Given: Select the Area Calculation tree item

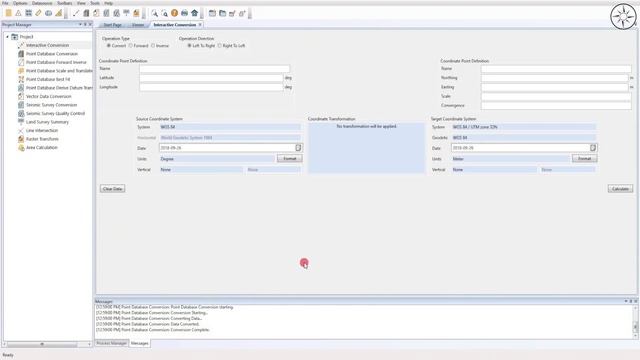Looking at the screenshot, I should point(42,148).
